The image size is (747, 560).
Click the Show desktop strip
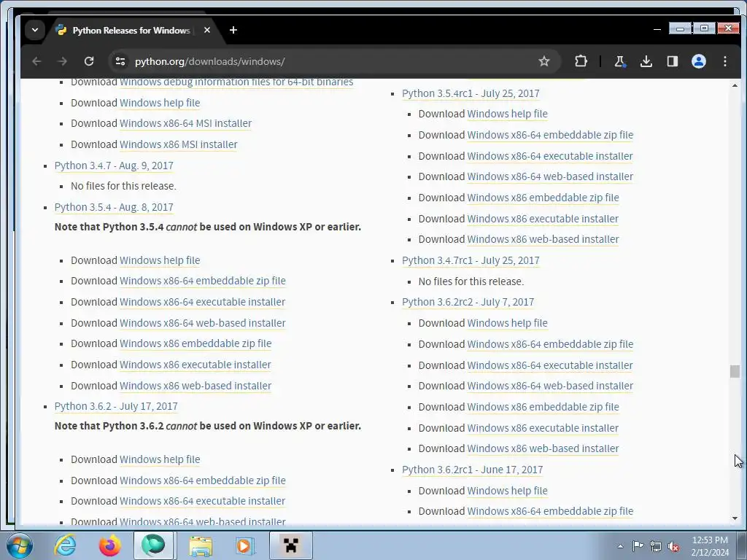pos(742,545)
